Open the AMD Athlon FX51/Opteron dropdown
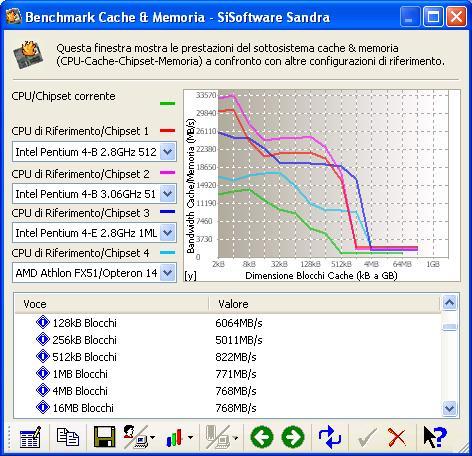This screenshot has width=472, height=456. point(168,273)
